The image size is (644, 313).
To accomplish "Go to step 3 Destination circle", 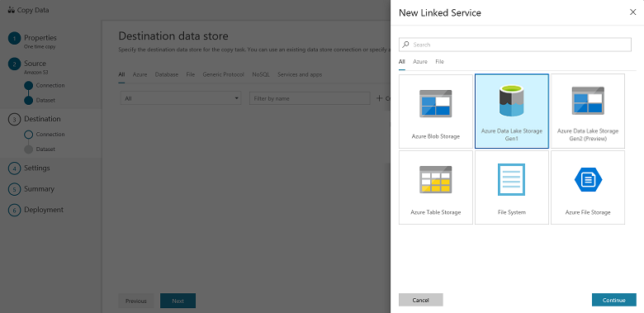I will tap(14, 119).
